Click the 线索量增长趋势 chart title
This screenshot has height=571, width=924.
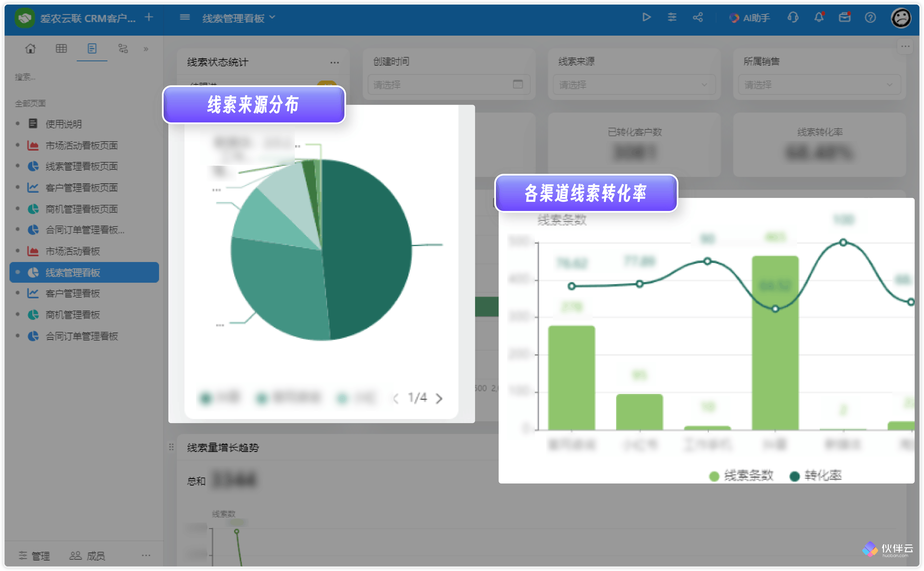click(223, 448)
